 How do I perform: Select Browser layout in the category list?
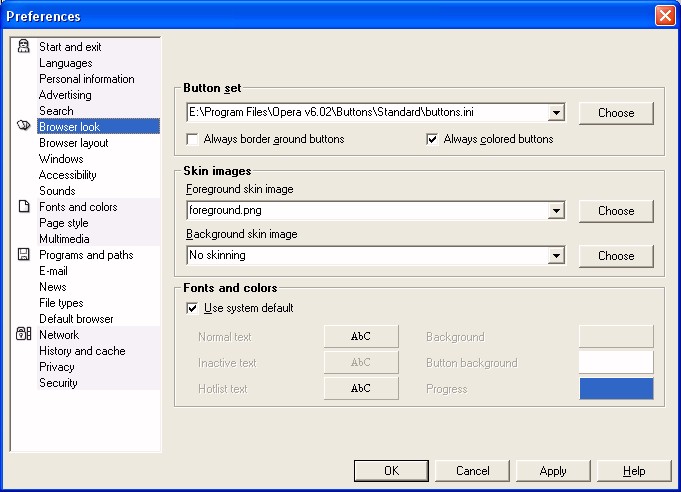(73, 143)
